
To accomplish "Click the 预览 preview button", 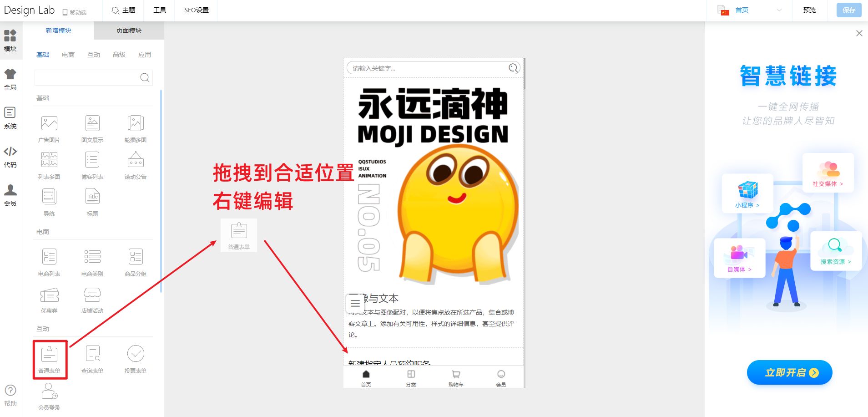I will tap(810, 10).
